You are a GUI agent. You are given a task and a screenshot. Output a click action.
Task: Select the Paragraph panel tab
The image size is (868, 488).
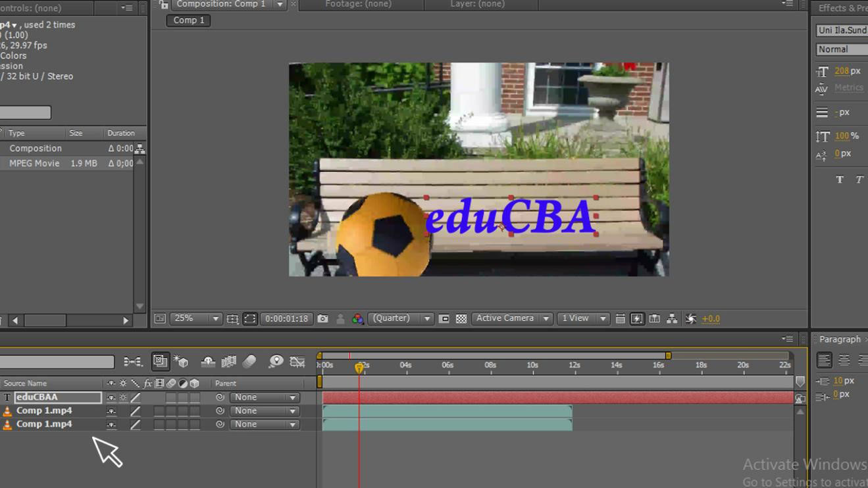pyautogui.click(x=840, y=339)
